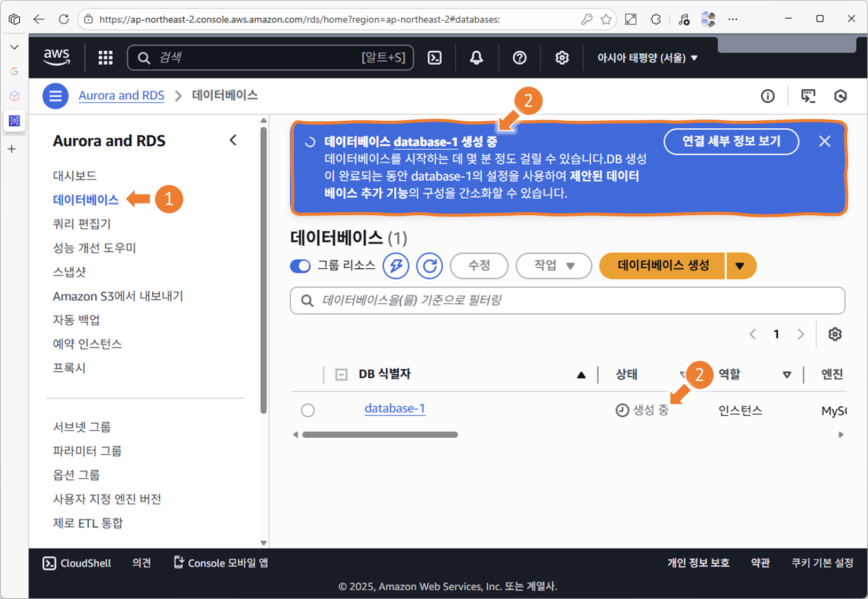Open 서브넷 그룹 in side navigation
This screenshot has width=868, height=599.
click(82, 427)
